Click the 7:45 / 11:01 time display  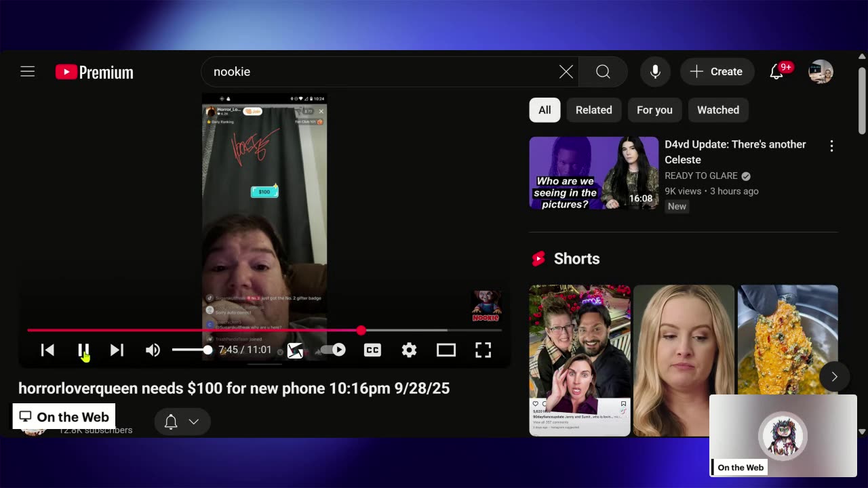(245, 350)
